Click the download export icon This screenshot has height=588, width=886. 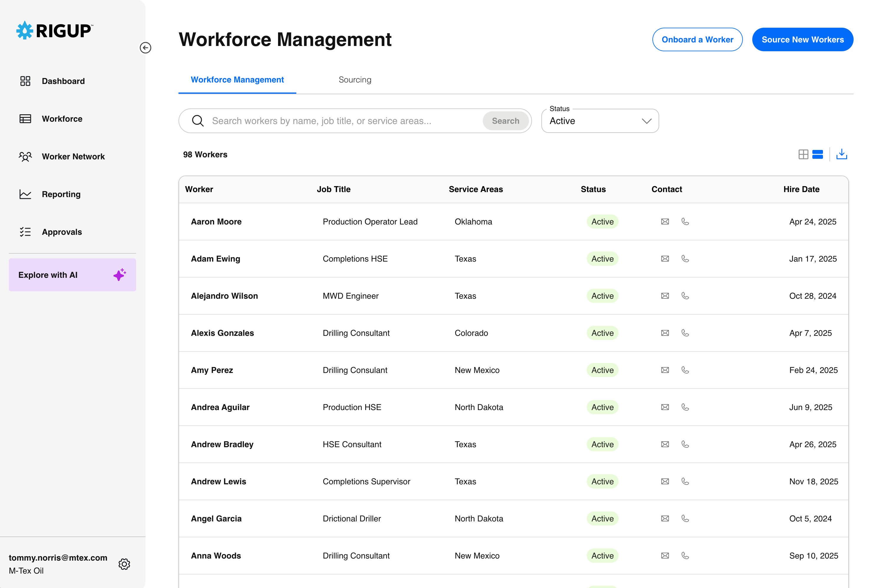842,154
